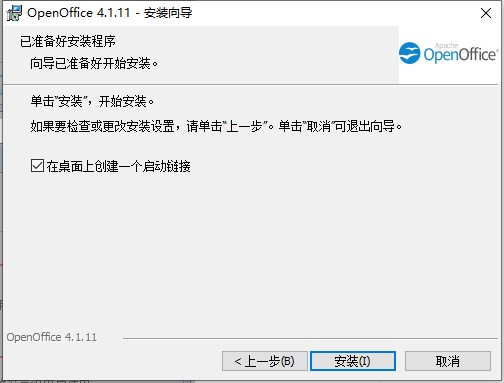The height and width of the screenshot is (383, 504).
Task: Click the OpenOffice seagull logo circle
Action: coord(409,53)
